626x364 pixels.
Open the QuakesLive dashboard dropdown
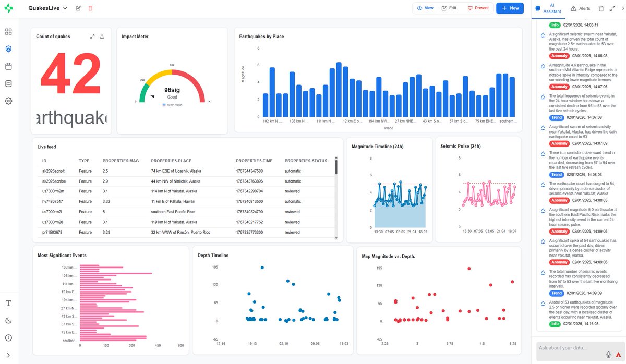(x=47, y=8)
